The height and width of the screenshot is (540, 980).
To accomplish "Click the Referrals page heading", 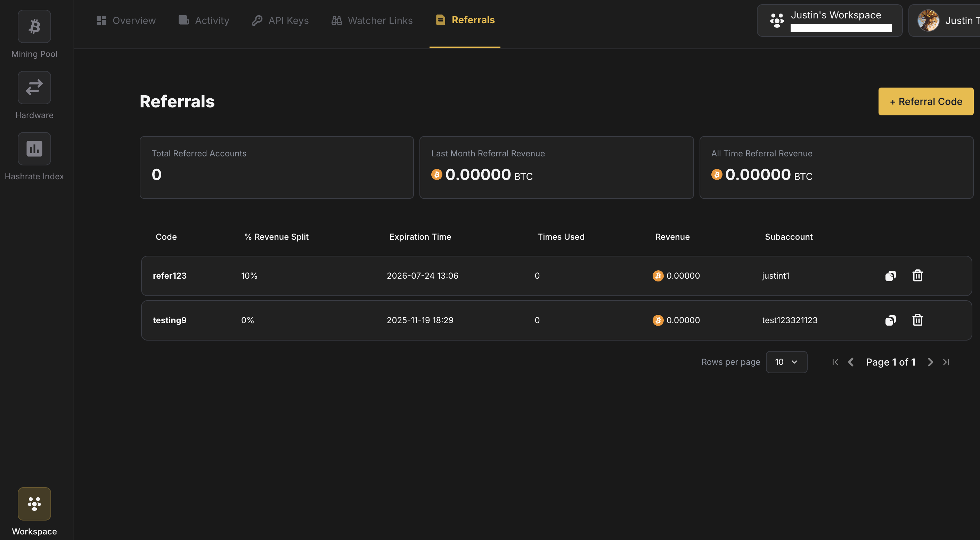I will click(x=177, y=101).
